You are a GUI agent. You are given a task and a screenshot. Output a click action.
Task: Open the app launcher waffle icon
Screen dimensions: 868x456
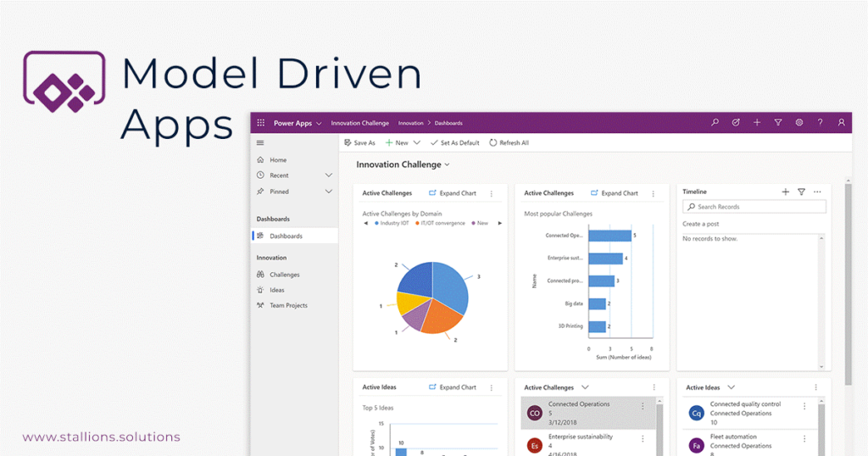[261, 123]
